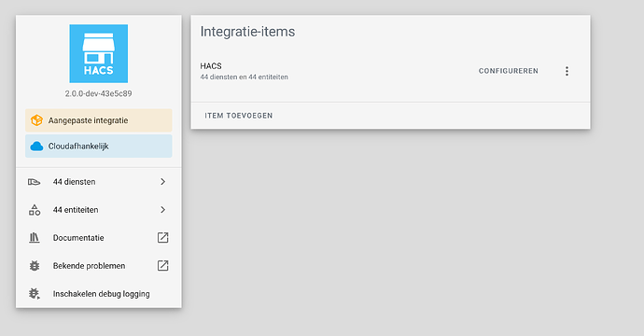Open the three-dot menu for the HACS entry

click(x=567, y=71)
